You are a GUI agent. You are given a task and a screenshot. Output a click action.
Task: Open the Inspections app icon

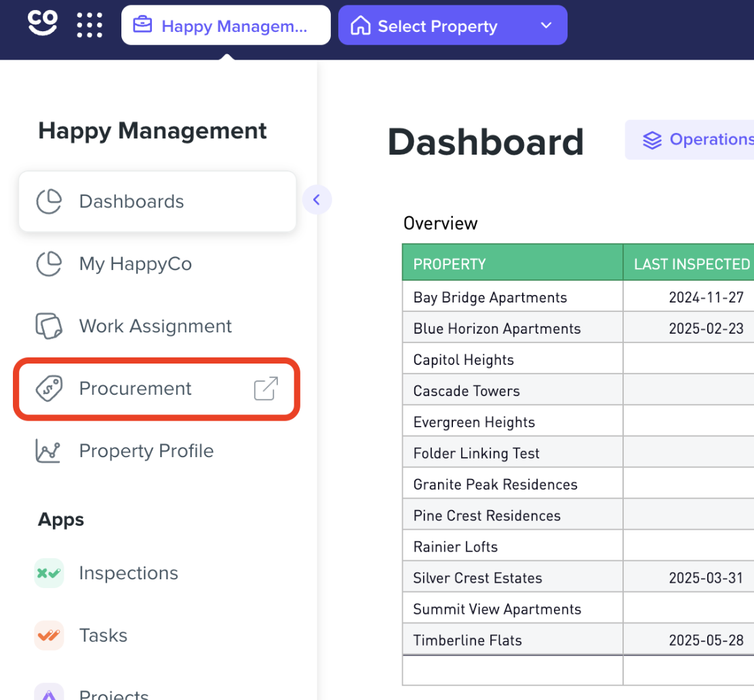(x=49, y=573)
